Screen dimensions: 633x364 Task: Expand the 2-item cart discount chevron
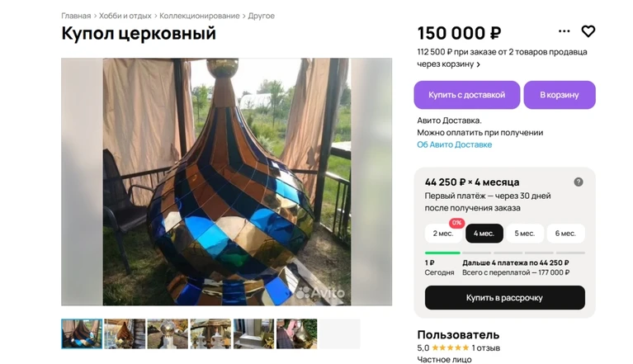[x=479, y=64]
